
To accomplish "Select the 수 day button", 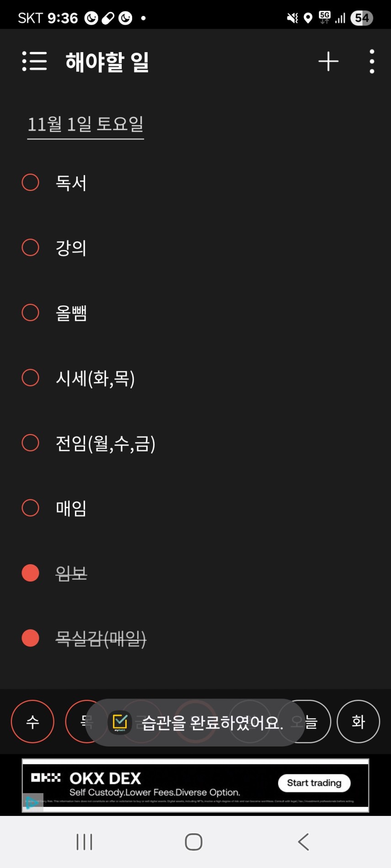I will [32, 721].
